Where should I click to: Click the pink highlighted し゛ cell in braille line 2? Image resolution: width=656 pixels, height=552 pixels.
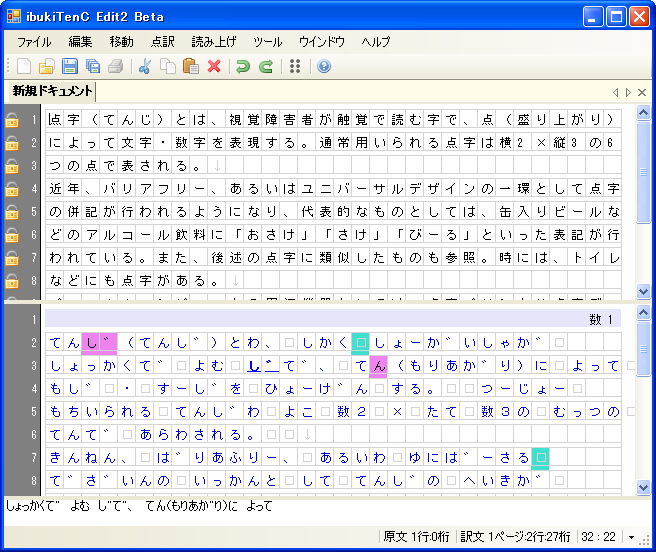click(x=99, y=343)
